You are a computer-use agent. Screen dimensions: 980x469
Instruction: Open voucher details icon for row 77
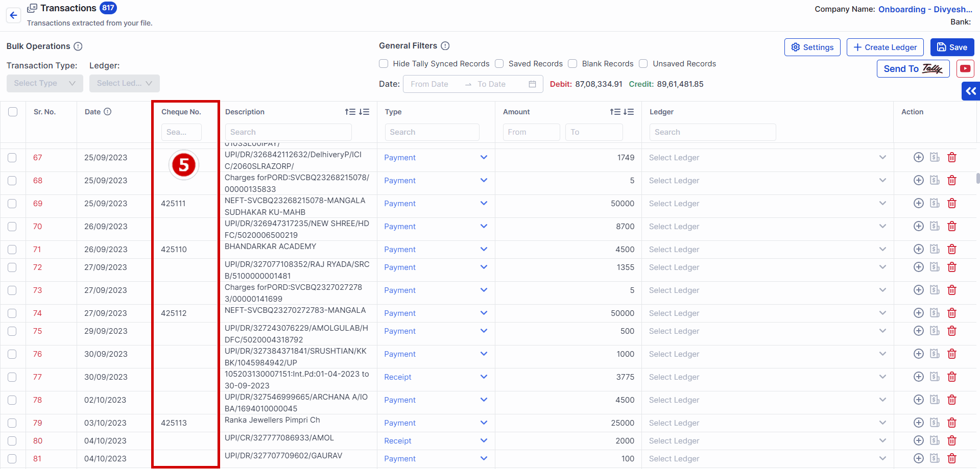tap(935, 377)
